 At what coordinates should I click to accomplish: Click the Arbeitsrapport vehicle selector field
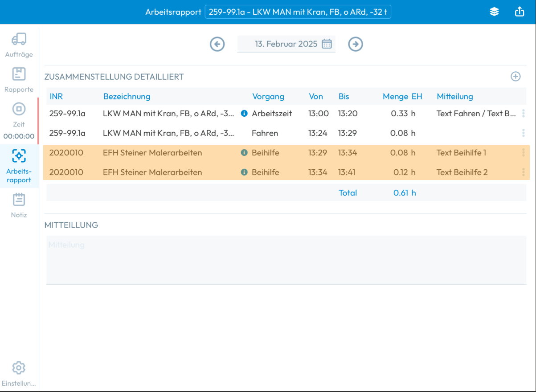(298, 12)
